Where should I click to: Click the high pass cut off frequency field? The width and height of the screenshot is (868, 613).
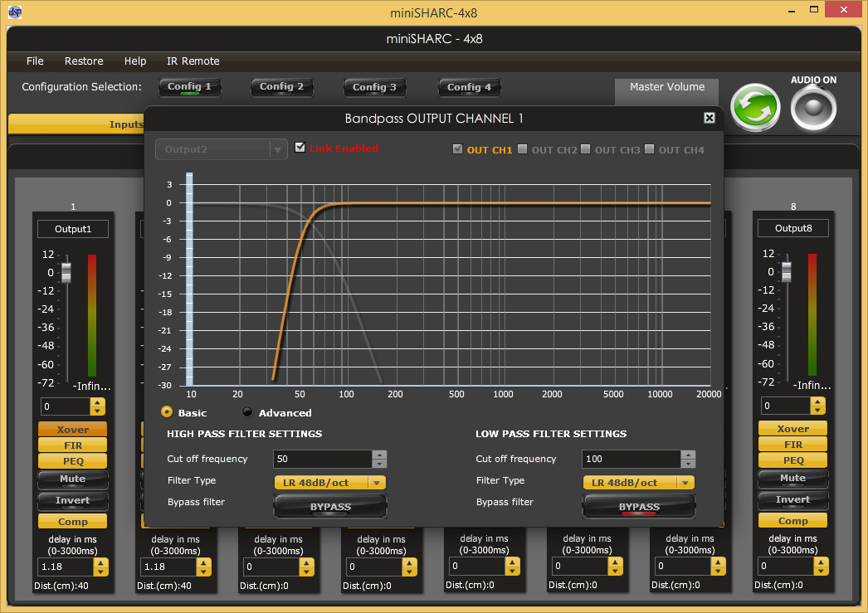[x=323, y=459]
